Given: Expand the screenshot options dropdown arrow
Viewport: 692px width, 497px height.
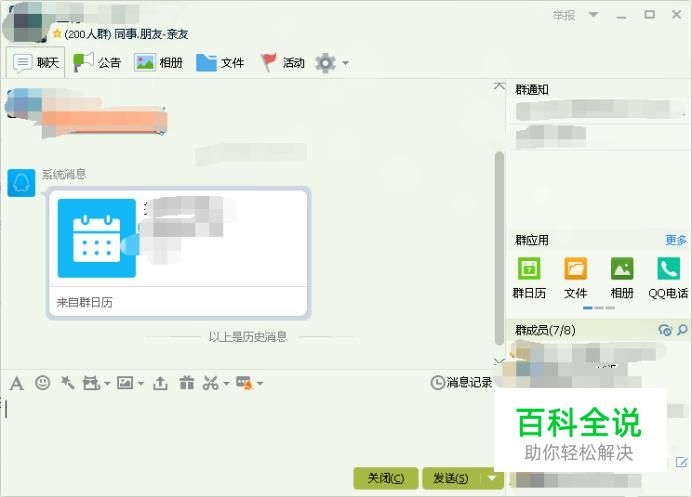Looking at the screenshot, I should (226, 384).
